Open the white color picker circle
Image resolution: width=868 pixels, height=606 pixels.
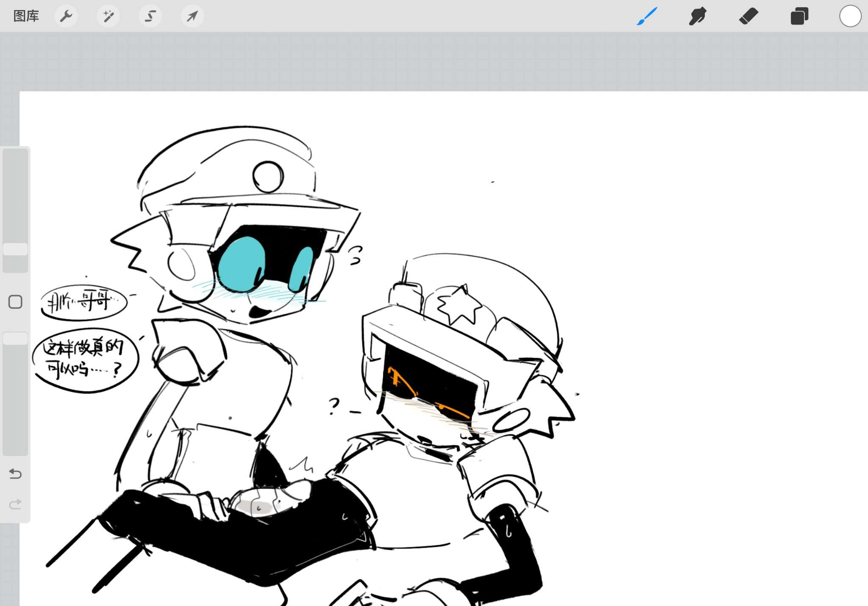pyautogui.click(x=850, y=16)
